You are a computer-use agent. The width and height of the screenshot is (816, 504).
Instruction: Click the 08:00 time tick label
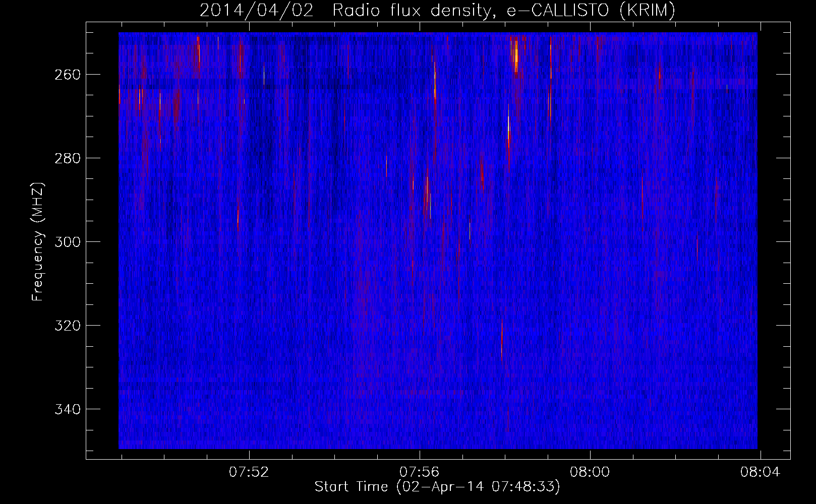coord(590,472)
